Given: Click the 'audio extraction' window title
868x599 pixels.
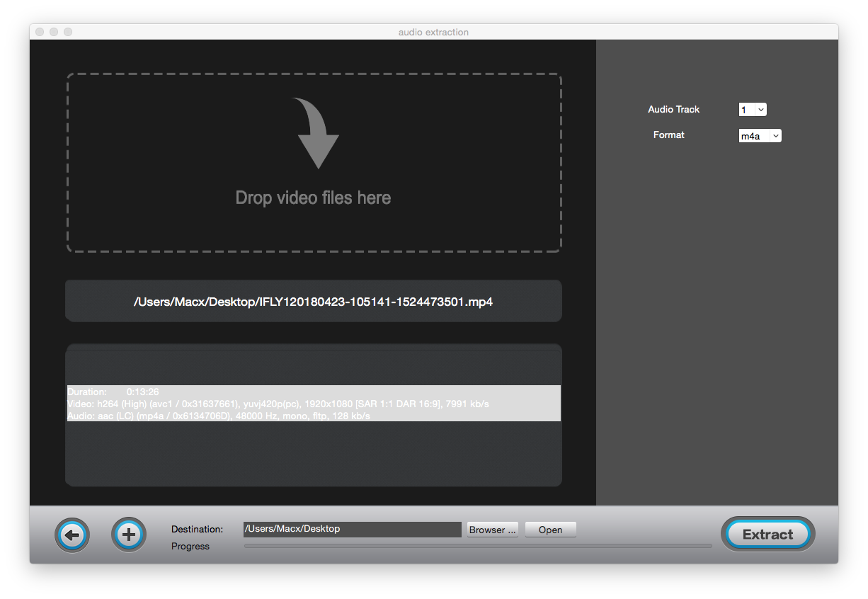Looking at the screenshot, I should 433,32.
